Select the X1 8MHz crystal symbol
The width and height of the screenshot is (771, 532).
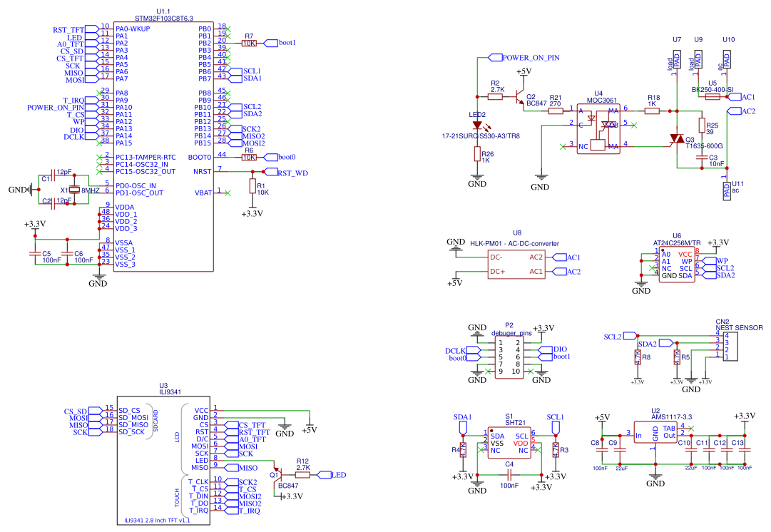coord(73,190)
